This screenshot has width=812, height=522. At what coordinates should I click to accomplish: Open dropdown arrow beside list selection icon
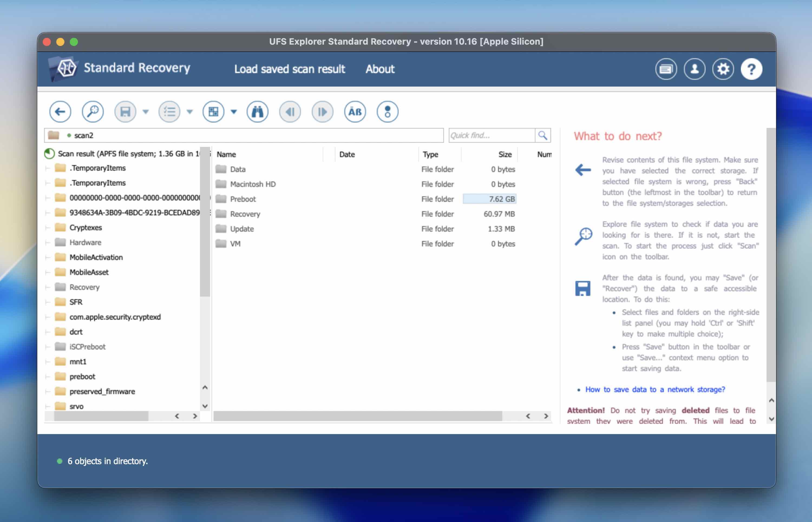pos(190,111)
